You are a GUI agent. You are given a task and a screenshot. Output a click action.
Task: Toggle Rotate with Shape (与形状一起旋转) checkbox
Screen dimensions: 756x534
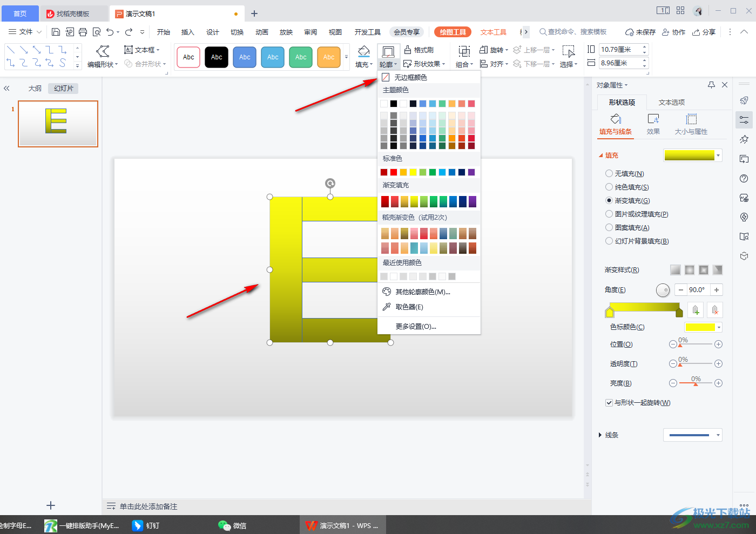tap(609, 403)
